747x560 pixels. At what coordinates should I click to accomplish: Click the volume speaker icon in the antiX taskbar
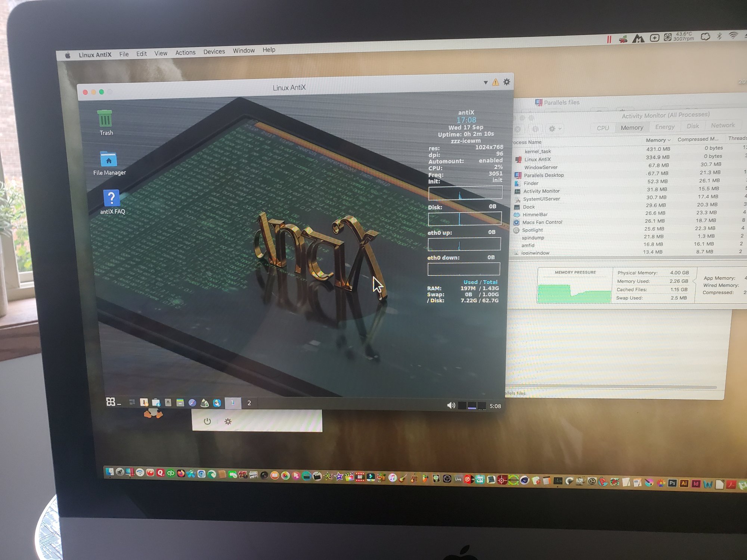(451, 405)
